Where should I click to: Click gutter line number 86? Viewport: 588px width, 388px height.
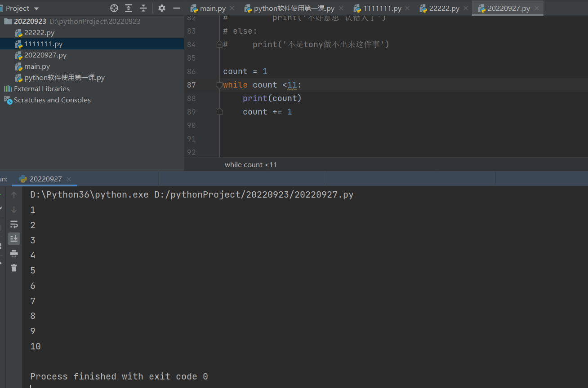pos(192,71)
